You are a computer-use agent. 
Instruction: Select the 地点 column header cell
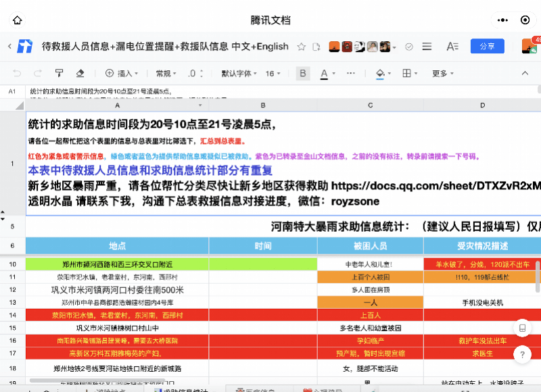tap(117, 246)
